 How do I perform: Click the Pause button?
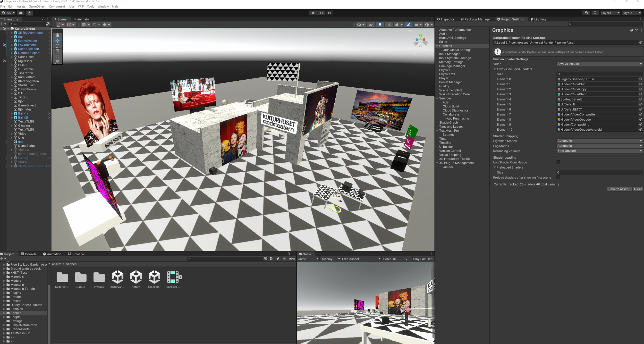(321, 13)
